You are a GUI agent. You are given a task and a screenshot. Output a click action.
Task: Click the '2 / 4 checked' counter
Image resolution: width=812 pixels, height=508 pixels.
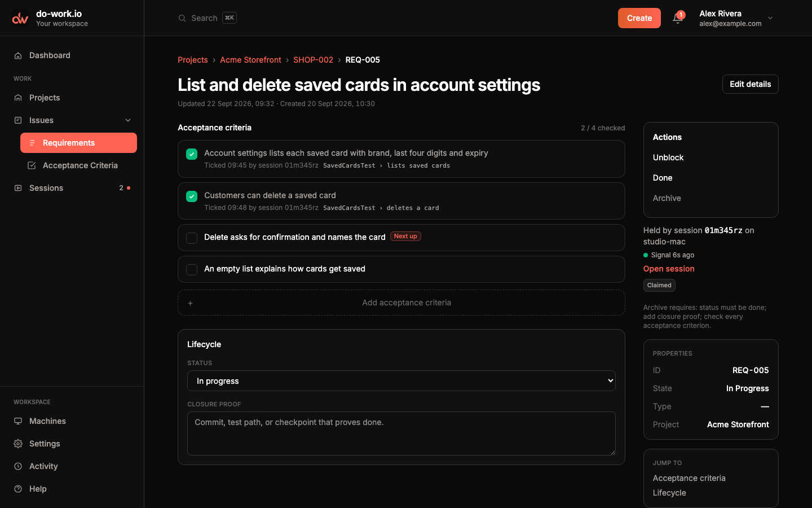(603, 128)
